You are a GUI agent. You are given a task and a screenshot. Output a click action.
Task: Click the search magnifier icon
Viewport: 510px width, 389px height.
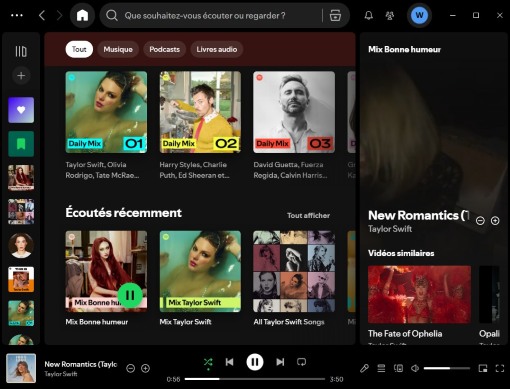(112, 15)
